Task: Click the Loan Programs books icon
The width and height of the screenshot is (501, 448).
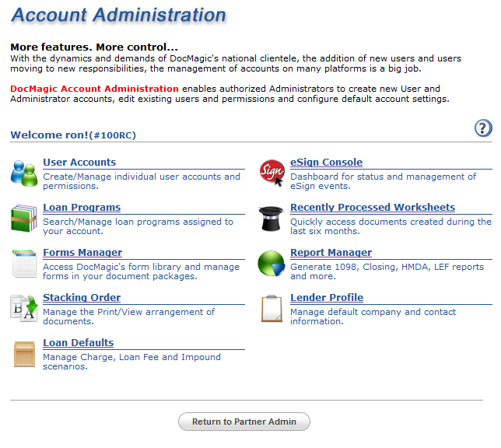Action: pyautogui.click(x=23, y=219)
